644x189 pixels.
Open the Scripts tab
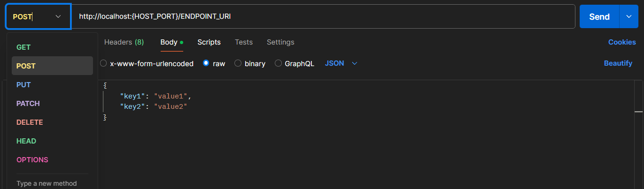click(x=209, y=42)
